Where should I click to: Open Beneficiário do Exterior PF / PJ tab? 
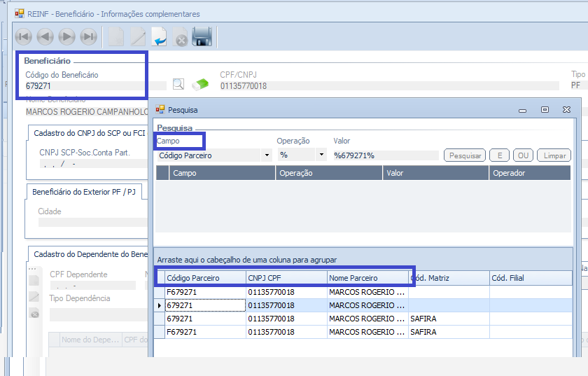(84, 191)
